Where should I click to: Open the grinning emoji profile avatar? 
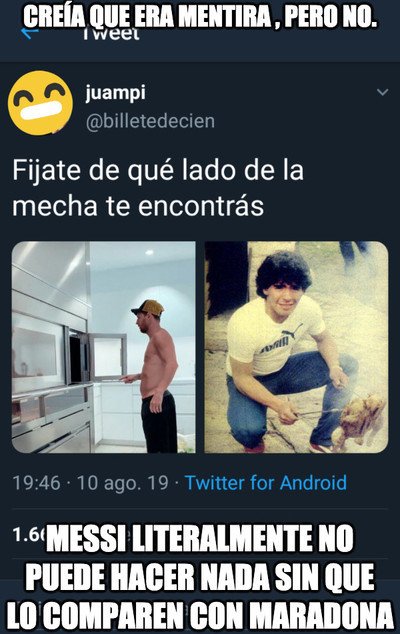40,103
